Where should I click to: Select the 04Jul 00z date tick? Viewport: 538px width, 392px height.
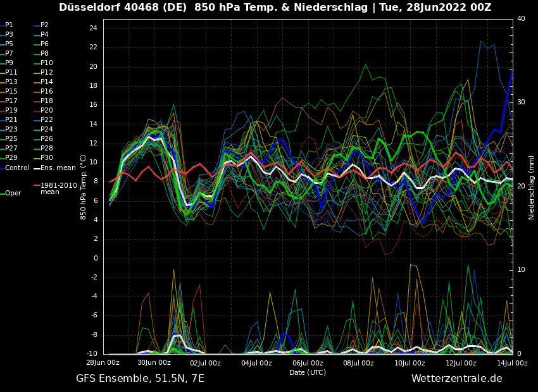[256, 363]
